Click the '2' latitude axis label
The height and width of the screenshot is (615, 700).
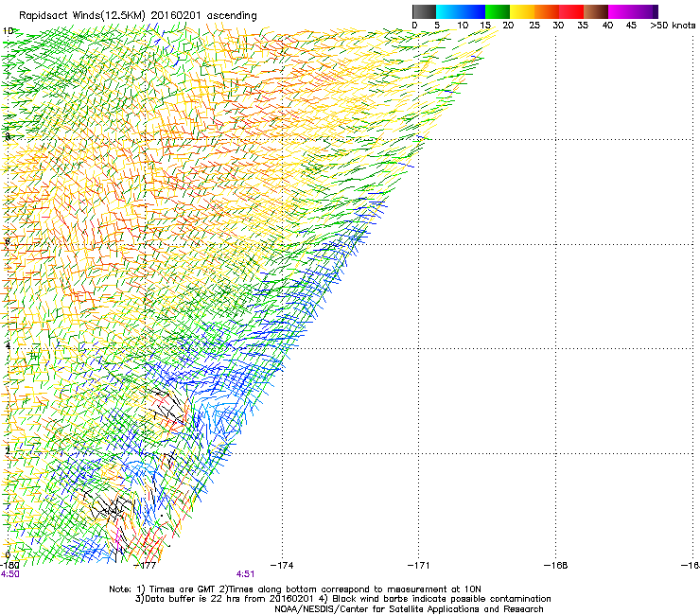pyautogui.click(x=8, y=451)
